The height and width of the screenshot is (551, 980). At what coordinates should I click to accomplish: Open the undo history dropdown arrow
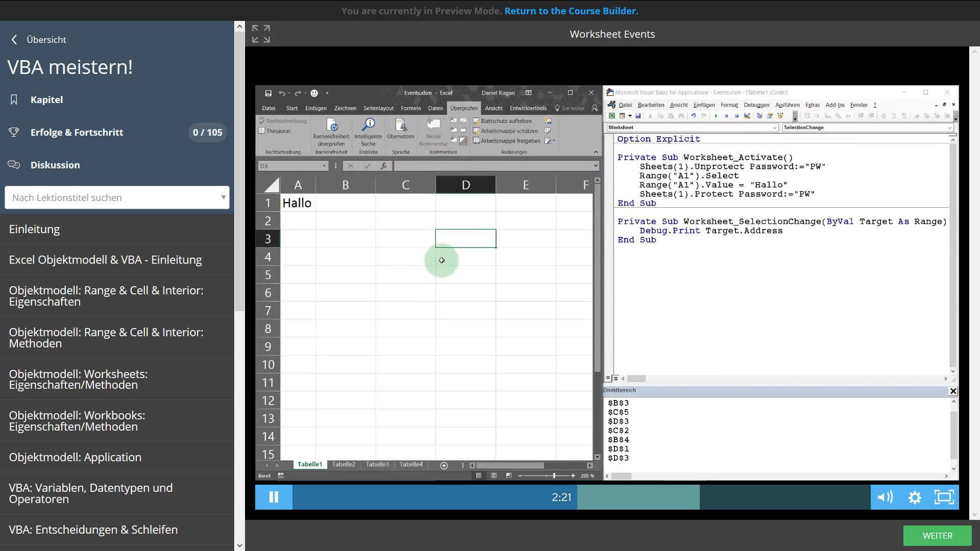tap(289, 93)
